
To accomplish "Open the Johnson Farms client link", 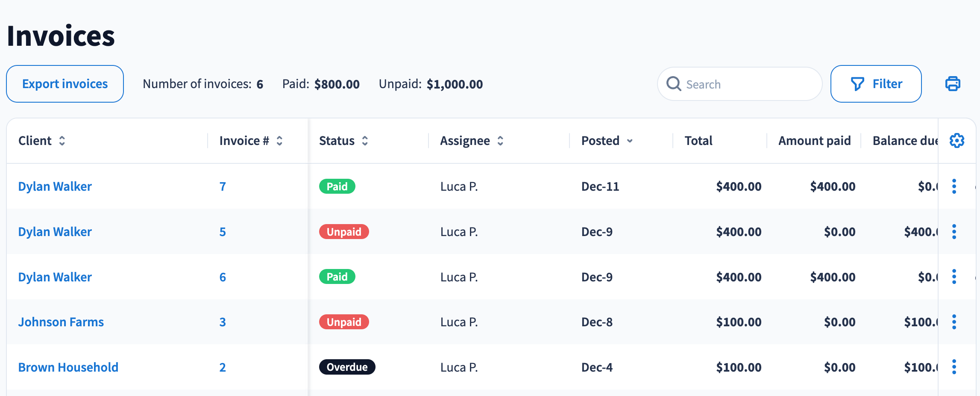I will [x=61, y=322].
